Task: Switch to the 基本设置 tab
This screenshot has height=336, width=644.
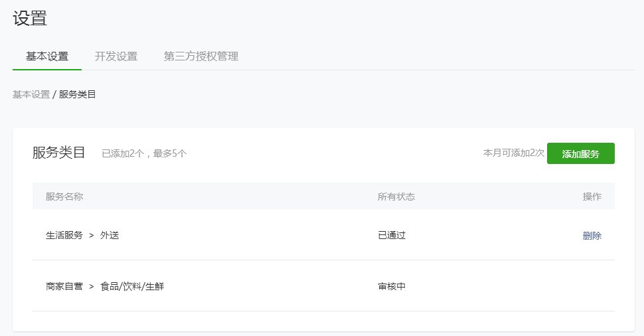Action: tap(47, 56)
